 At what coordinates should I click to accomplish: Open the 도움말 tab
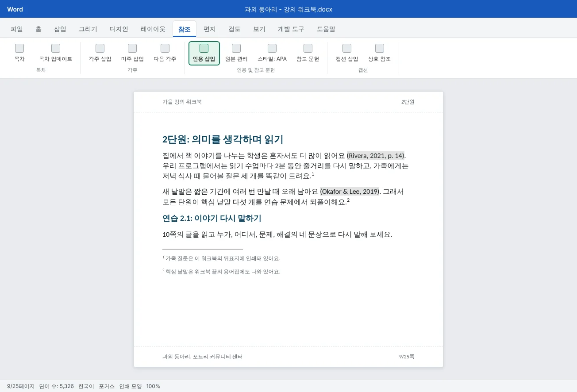click(x=326, y=29)
